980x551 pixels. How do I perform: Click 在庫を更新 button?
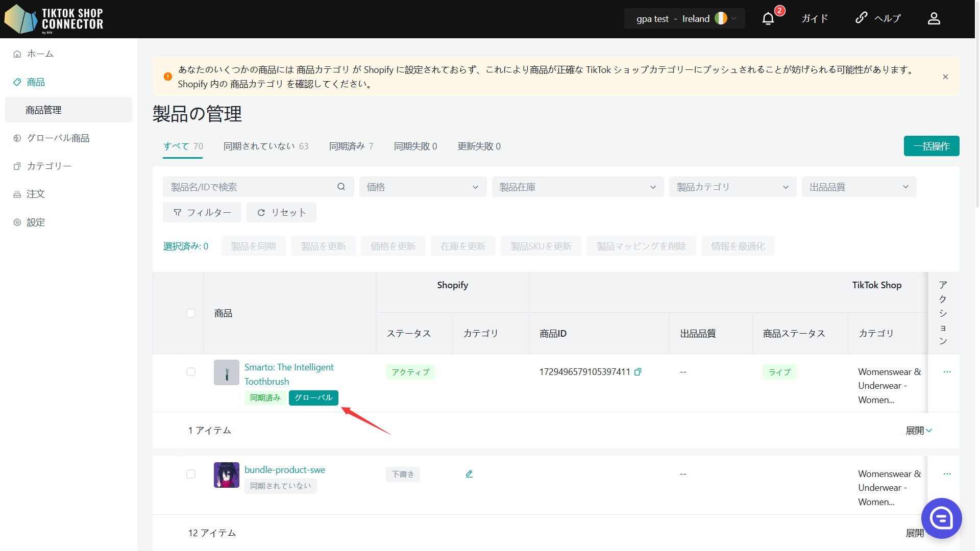463,246
